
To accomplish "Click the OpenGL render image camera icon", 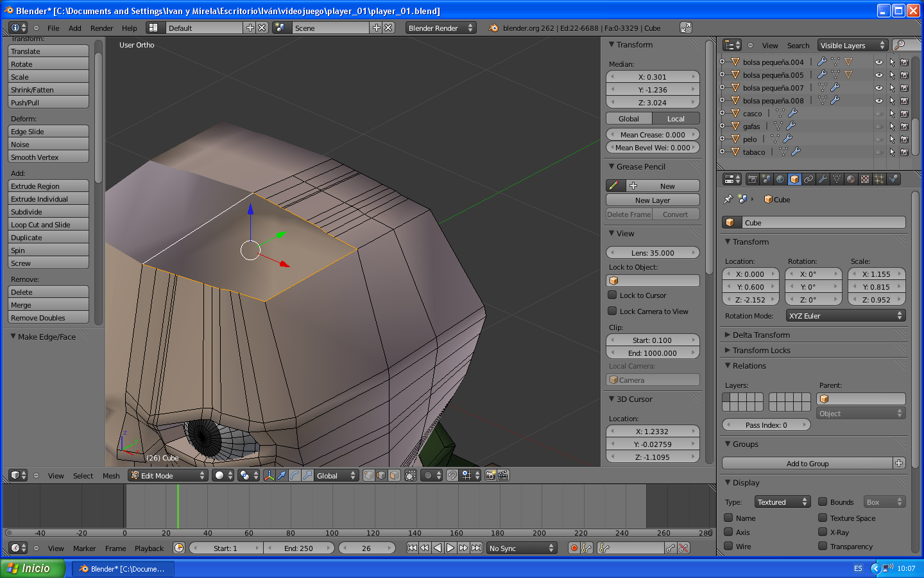I will tap(491, 476).
